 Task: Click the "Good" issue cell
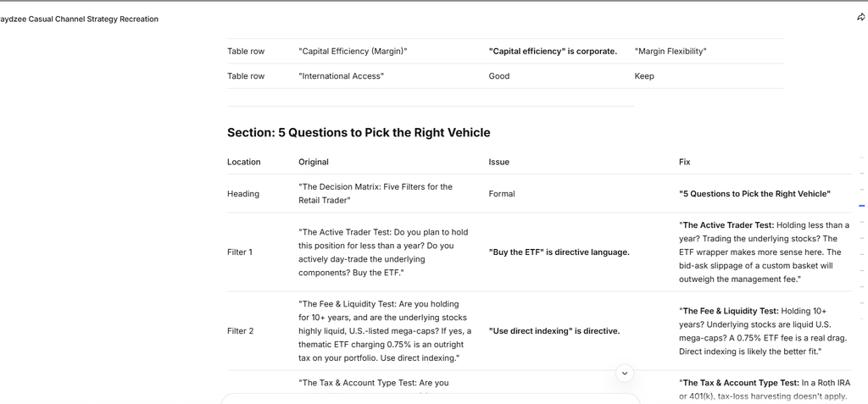pyautogui.click(x=498, y=76)
